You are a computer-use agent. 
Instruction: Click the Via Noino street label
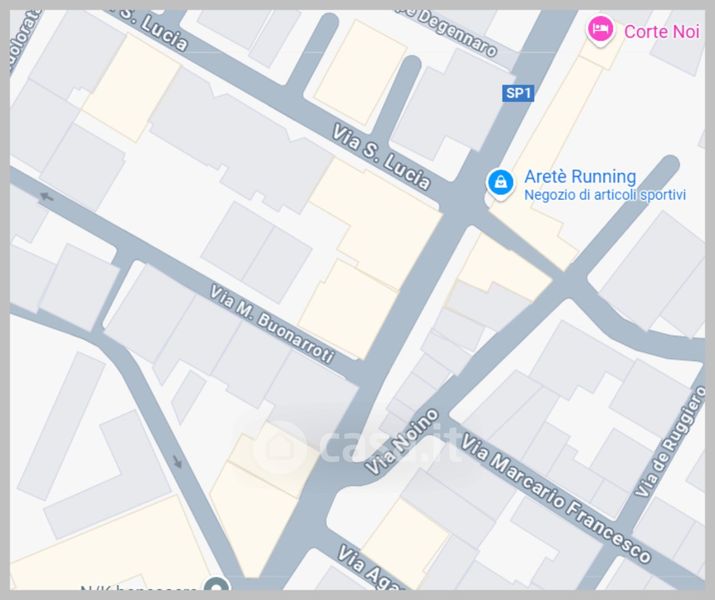(402, 441)
